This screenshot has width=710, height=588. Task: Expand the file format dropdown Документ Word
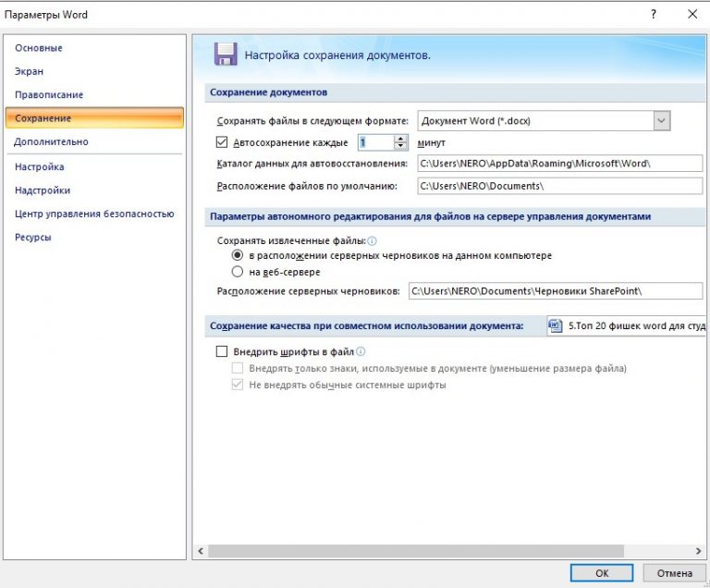(x=661, y=120)
